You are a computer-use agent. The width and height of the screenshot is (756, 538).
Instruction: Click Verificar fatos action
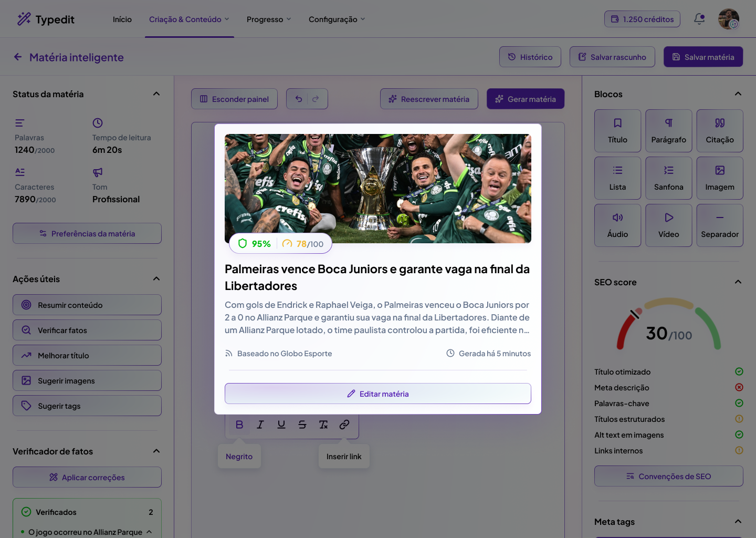(87, 330)
